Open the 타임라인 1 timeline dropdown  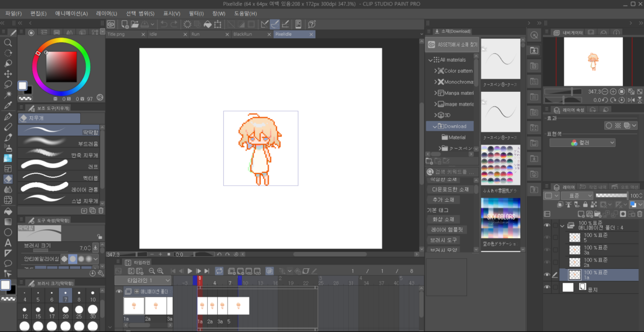[x=143, y=280]
